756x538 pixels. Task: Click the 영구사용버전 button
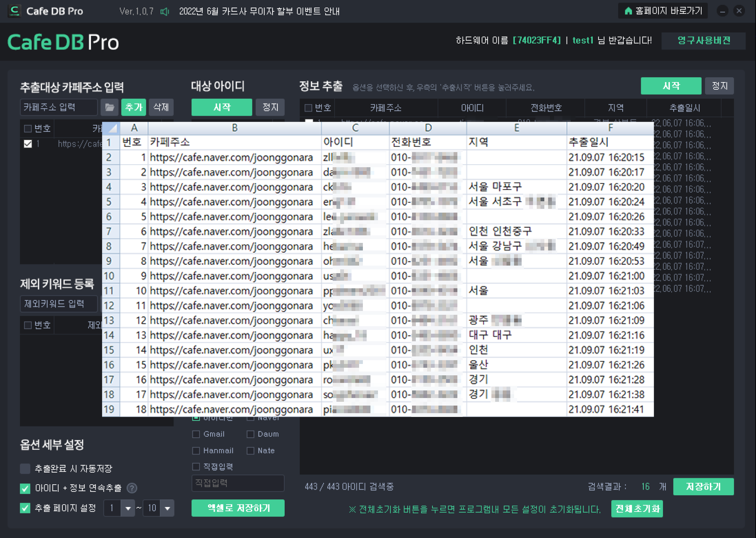tap(703, 40)
